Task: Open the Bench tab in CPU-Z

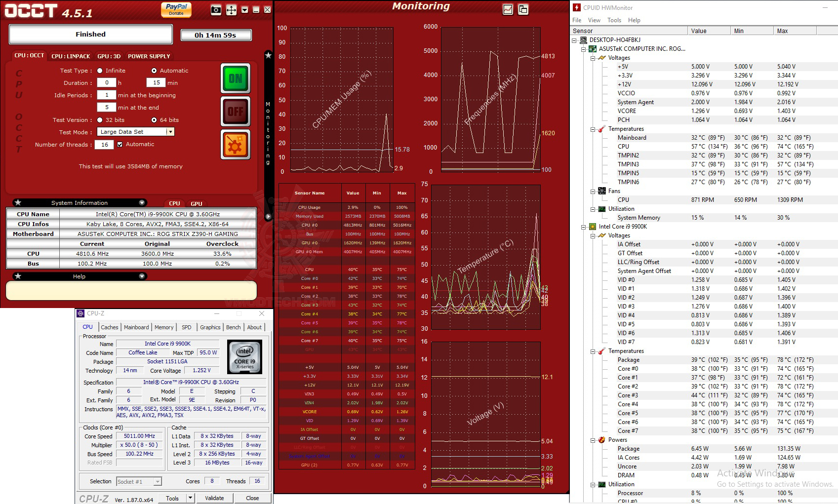Action: 234,327
